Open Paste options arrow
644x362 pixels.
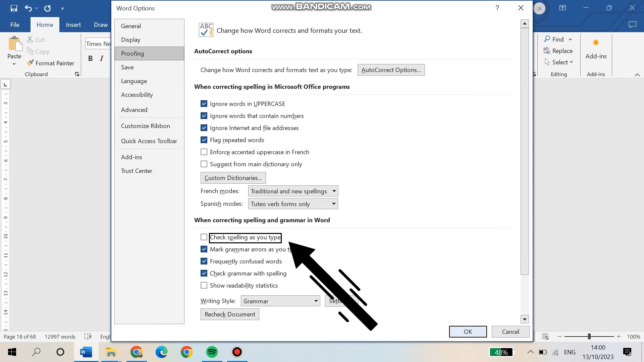click(x=14, y=64)
